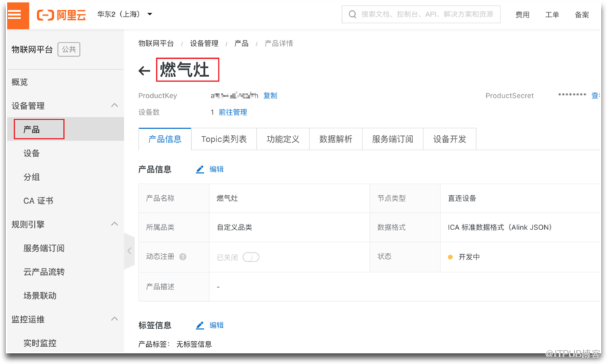The height and width of the screenshot is (364, 607).
Task: Open the 华东2（上海） region dropdown
Action: point(125,14)
